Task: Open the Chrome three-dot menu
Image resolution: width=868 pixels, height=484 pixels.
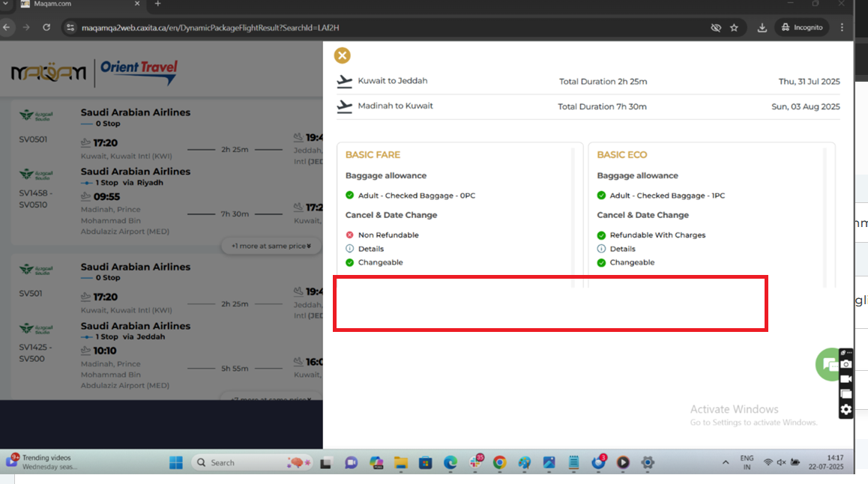Action: 844,28
